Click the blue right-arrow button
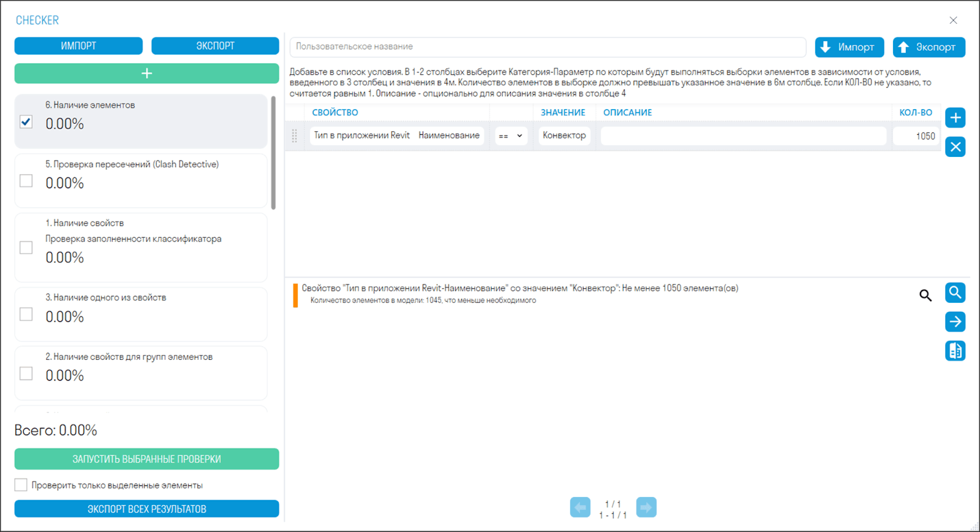 pyautogui.click(x=955, y=322)
